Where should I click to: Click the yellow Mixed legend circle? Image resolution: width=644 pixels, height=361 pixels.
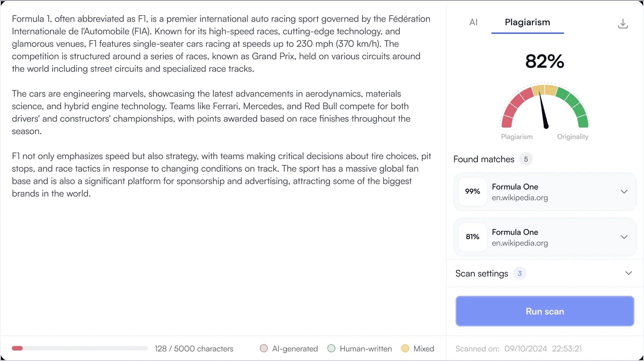pos(405,348)
